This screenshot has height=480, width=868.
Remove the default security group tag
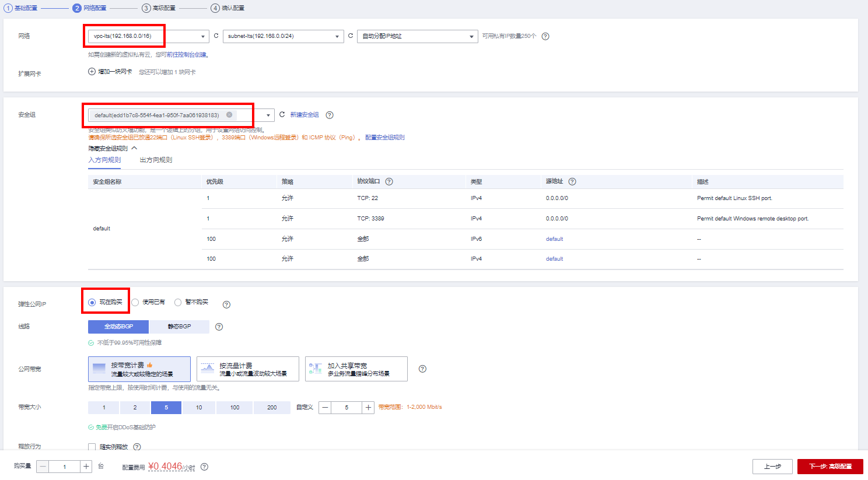pos(229,115)
